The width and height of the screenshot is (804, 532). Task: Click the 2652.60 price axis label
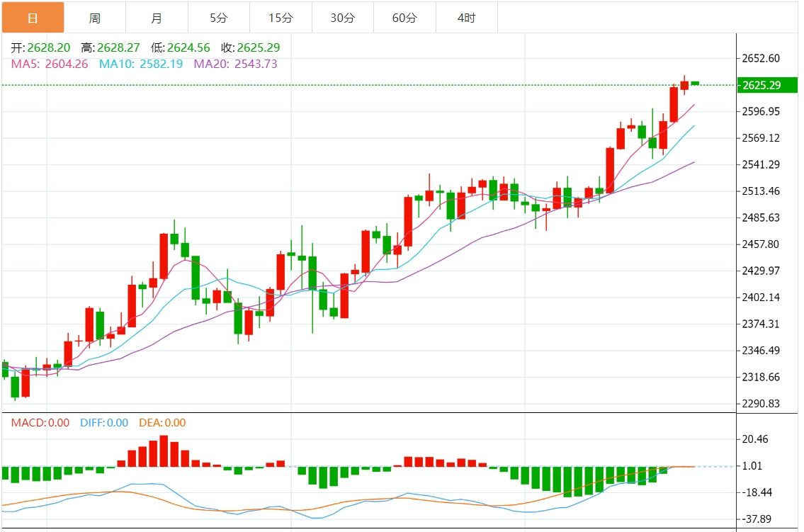761,58
